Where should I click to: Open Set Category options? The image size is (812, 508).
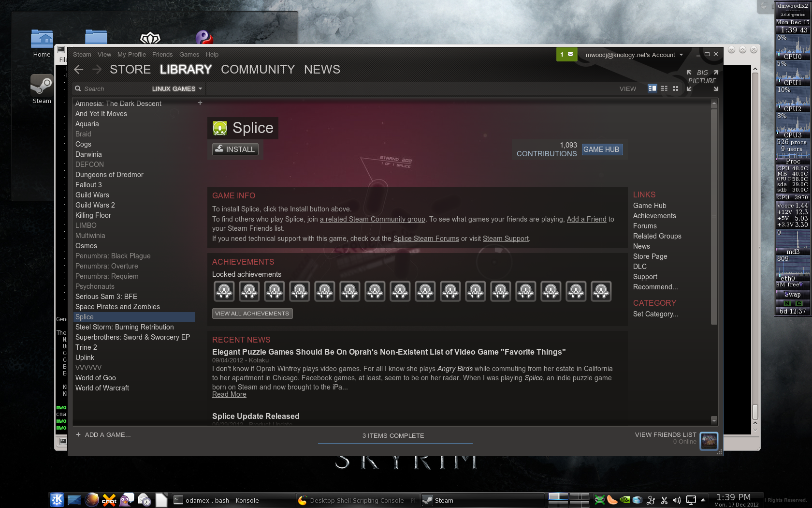coord(655,314)
